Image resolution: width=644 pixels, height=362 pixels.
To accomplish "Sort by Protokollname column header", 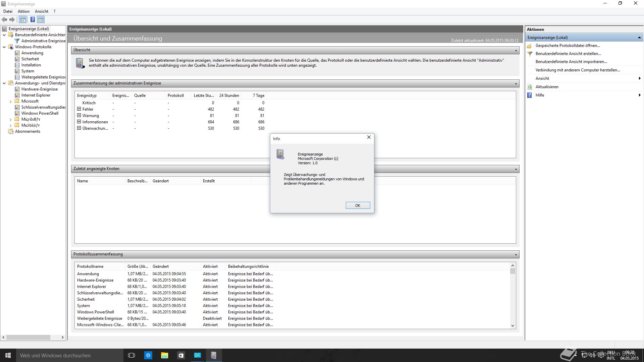I will [x=100, y=266].
